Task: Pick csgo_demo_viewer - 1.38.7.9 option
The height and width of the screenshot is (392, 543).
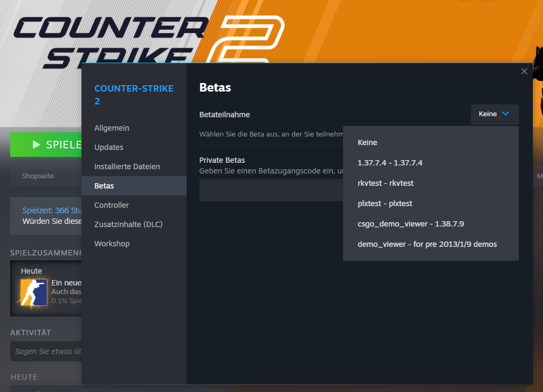Action: click(x=431, y=224)
